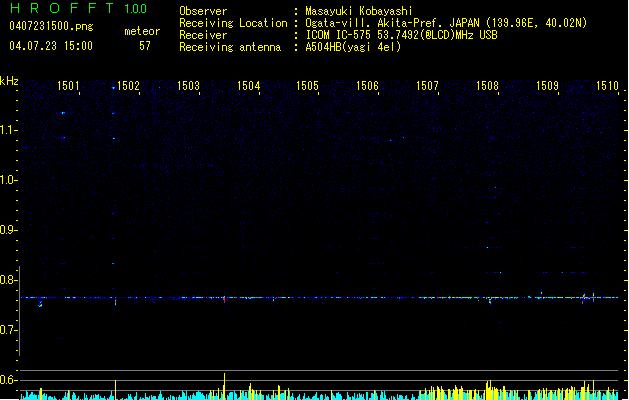
Task: Click the 1510 time axis marker
Action: pyautogui.click(x=607, y=86)
